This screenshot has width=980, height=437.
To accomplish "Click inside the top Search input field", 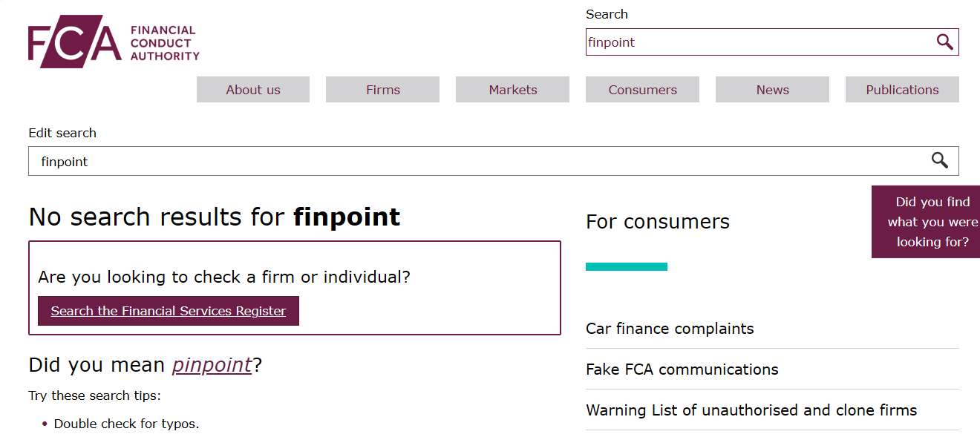I will pos(742,42).
